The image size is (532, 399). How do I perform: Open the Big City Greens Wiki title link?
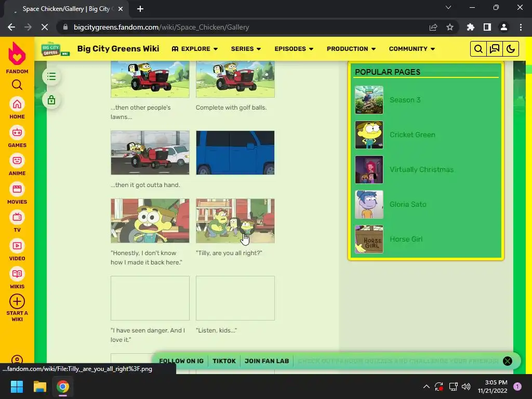(118, 49)
